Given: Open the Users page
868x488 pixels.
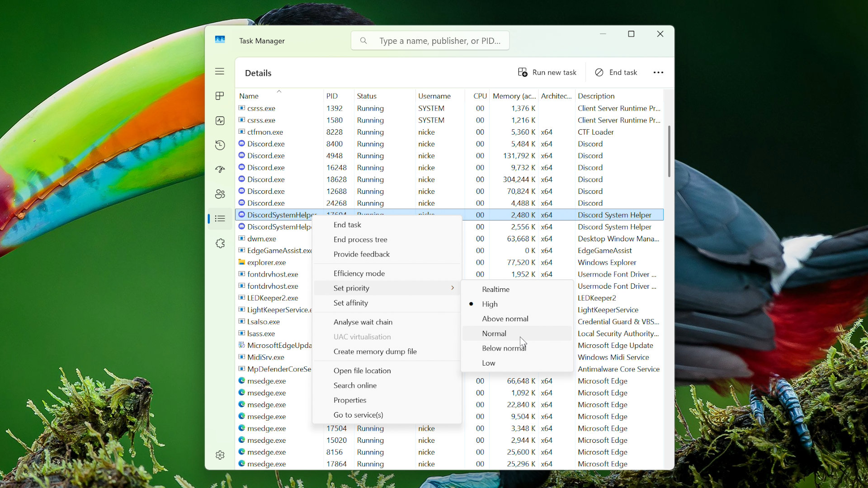Looking at the screenshot, I should 220,193.
